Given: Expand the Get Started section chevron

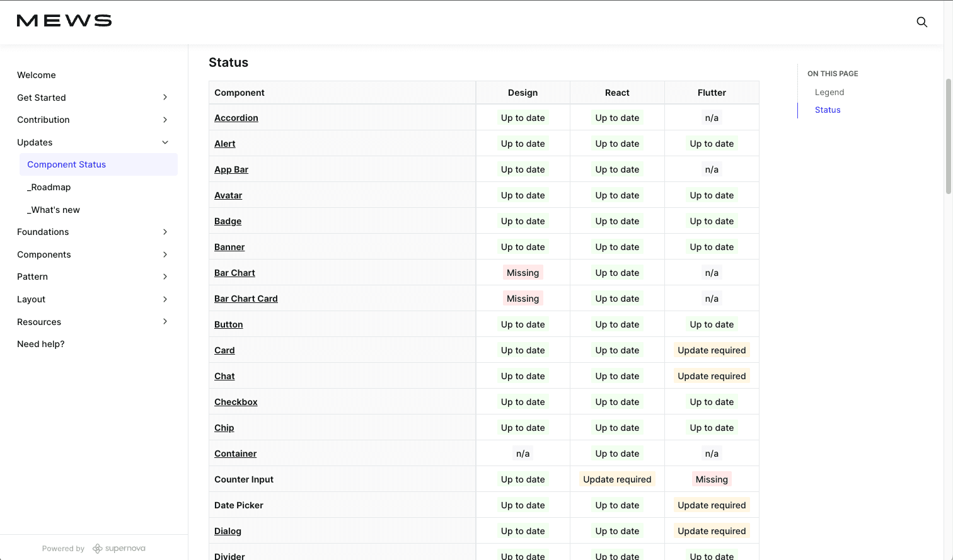Looking at the screenshot, I should pyautogui.click(x=165, y=97).
